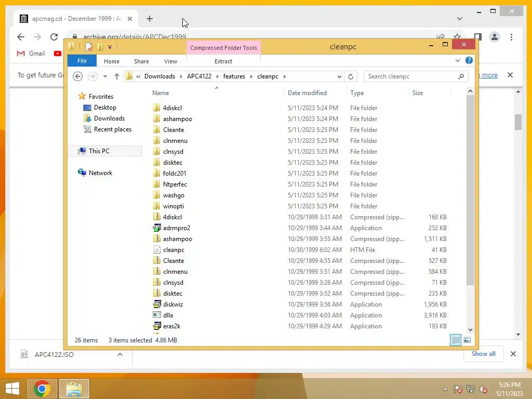Close the Chrome downloads bar
Screen dimensions: 532x399
click(x=513, y=354)
